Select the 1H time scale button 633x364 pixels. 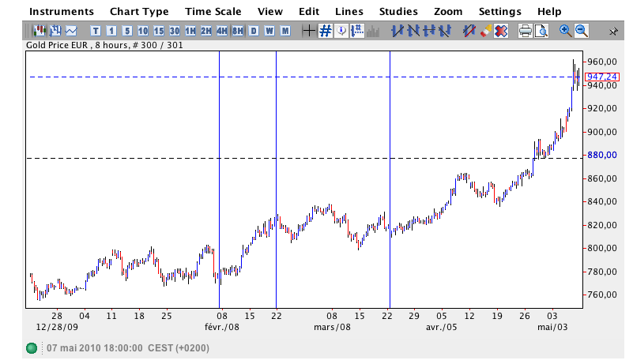[190, 31]
